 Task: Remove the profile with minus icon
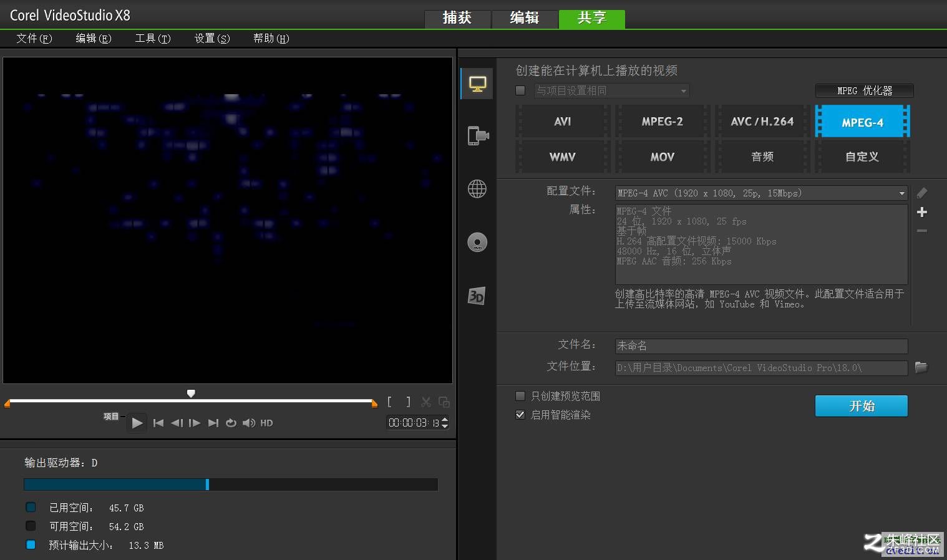point(922,231)
